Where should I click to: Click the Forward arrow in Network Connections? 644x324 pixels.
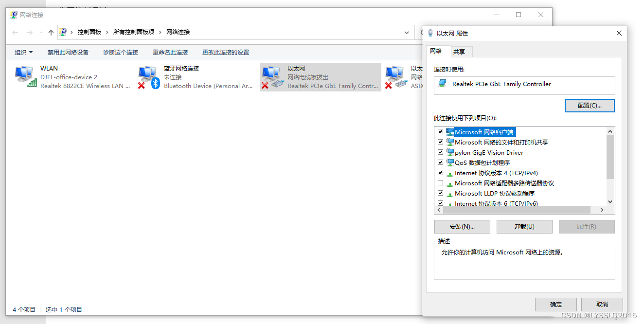(x=30, y=33)
